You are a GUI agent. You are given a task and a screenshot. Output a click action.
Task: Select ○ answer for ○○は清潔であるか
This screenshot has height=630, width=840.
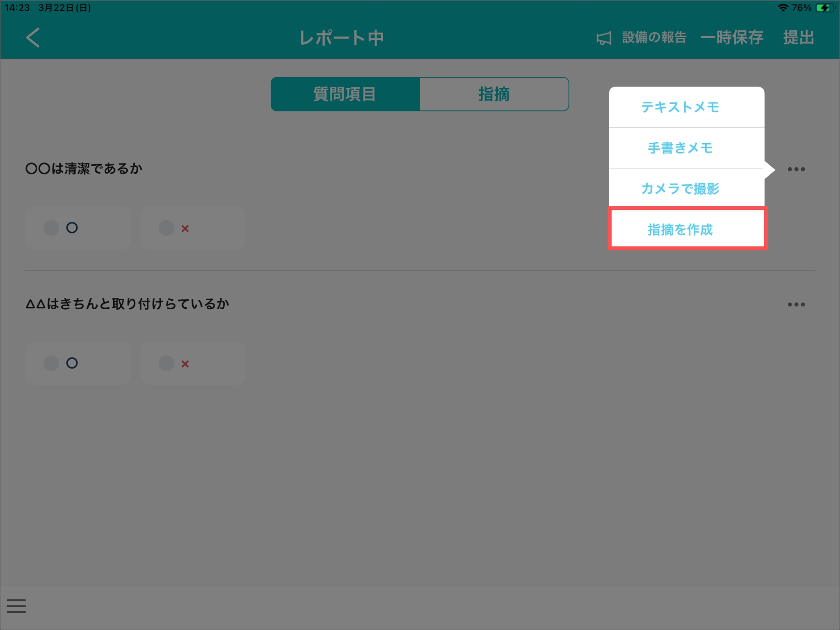[78, 228]
